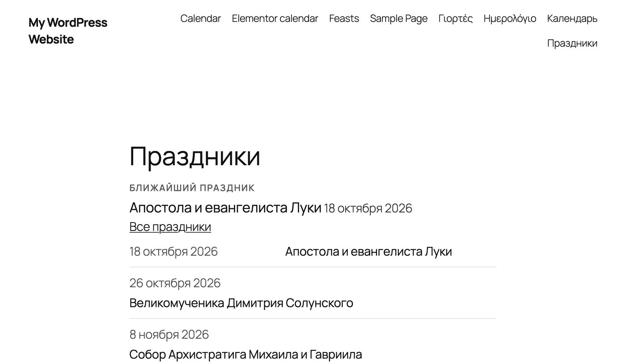626x364 pixels.
Task: Select the Γιορτές menu link
Action: click(x=456, y=18)
